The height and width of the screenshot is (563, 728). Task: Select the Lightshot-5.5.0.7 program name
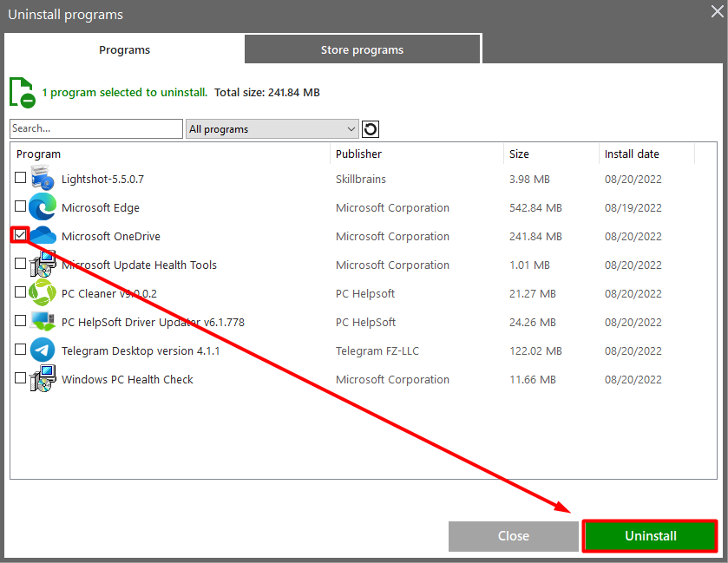pyautogui.click(x=102, y=180)
